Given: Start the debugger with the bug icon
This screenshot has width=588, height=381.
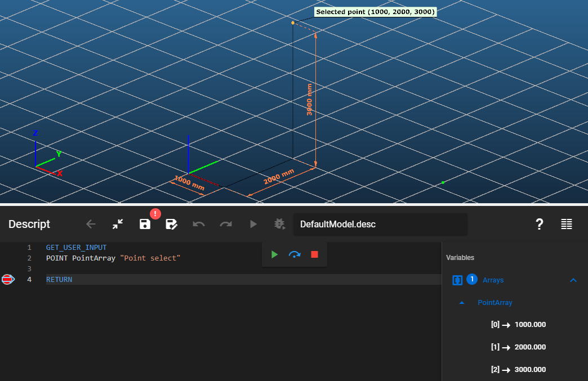Looking at the screenshot, I should [x=280, y=224].
